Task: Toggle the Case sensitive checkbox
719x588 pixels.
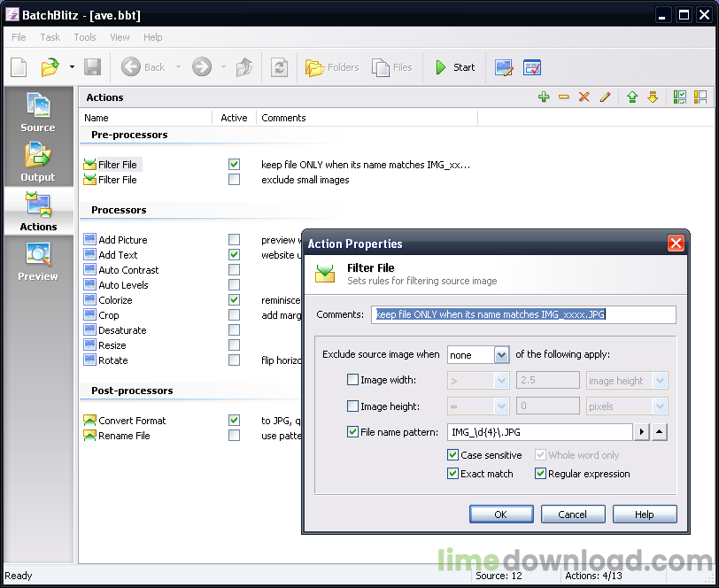Action: tap(453, 455)
